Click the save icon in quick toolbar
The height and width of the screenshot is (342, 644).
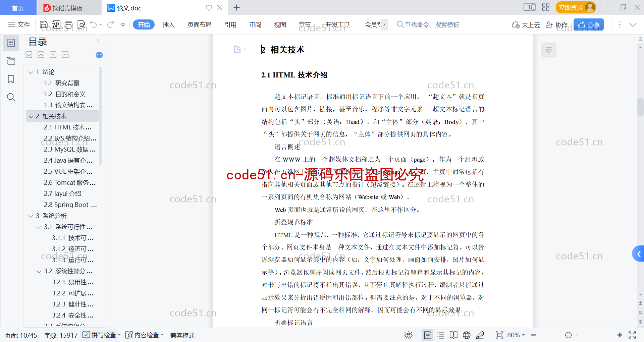44,24
